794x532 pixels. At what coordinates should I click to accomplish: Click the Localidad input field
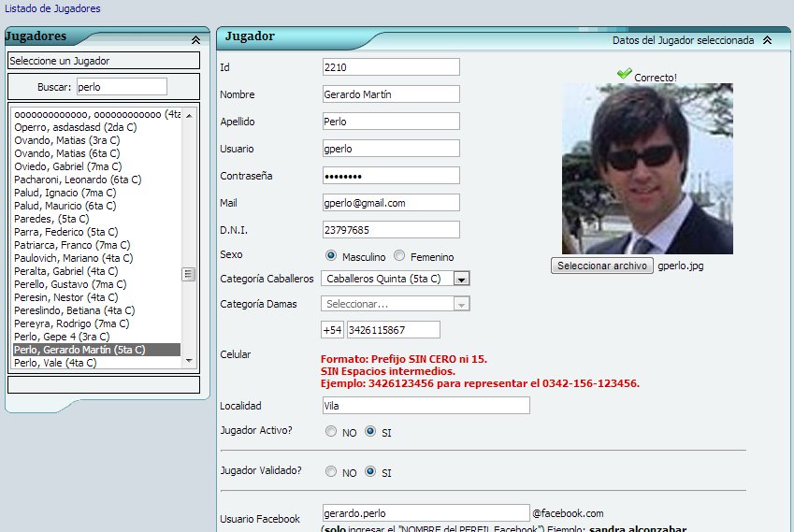pos(425,406)
